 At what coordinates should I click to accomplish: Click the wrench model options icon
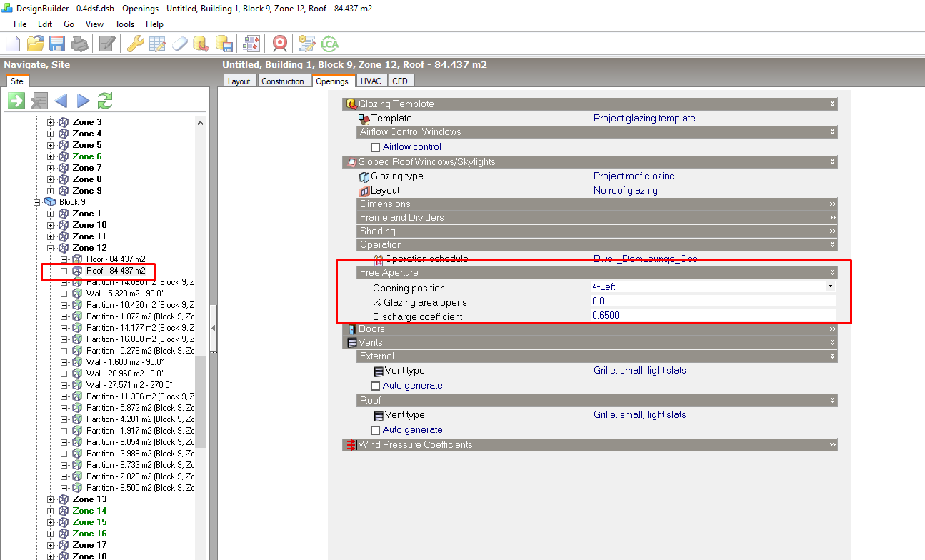(136, 44)
